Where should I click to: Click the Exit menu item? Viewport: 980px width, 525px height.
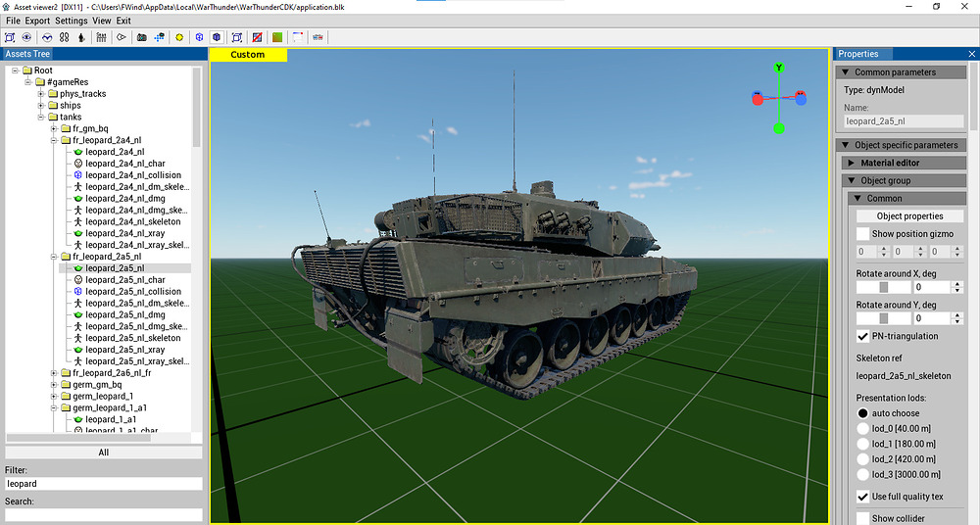click(123, 21)
